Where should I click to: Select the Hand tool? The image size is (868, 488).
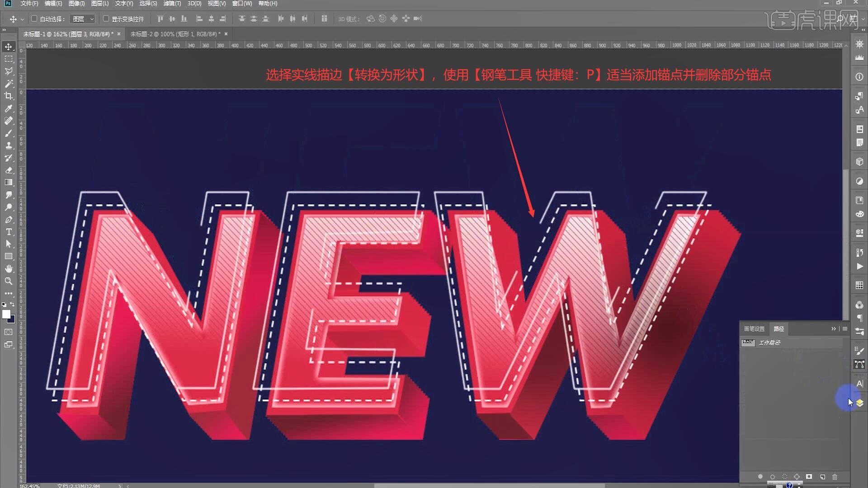(9, 269)
